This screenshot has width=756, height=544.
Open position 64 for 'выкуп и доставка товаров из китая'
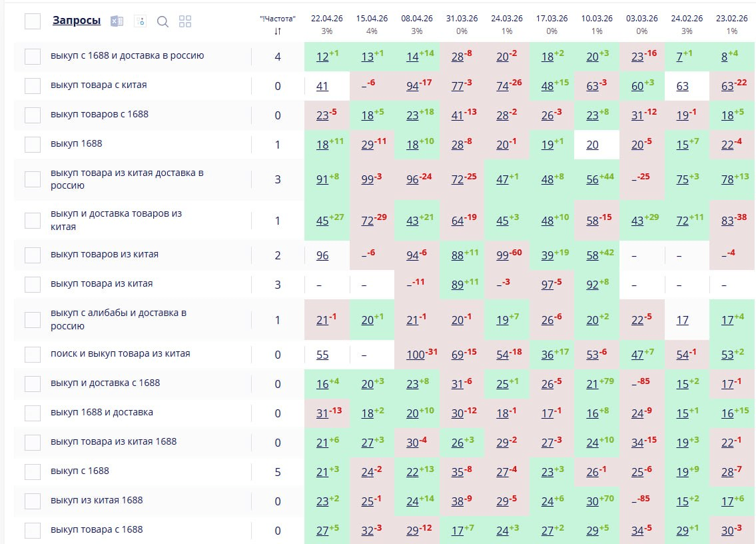(457, 221)
